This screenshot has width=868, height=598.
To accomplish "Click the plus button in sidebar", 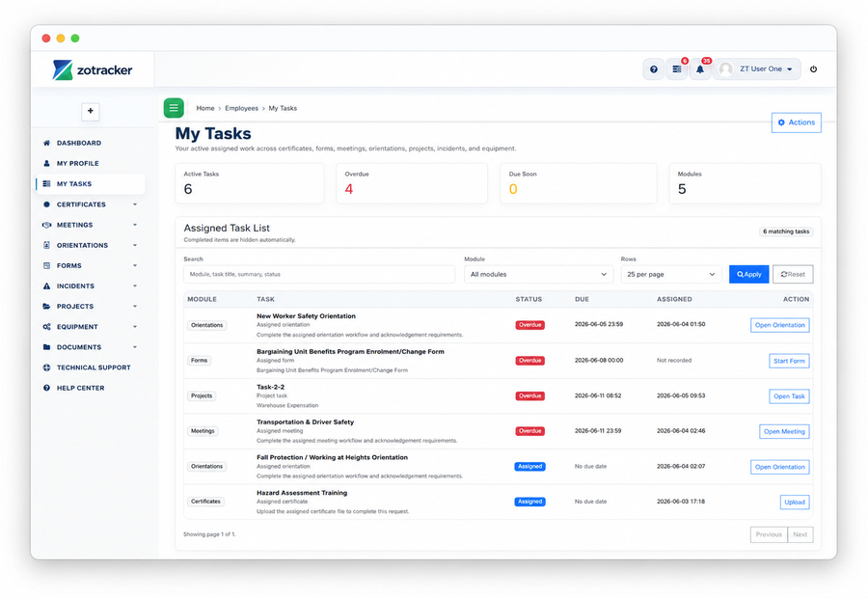I will pos(91,111).
